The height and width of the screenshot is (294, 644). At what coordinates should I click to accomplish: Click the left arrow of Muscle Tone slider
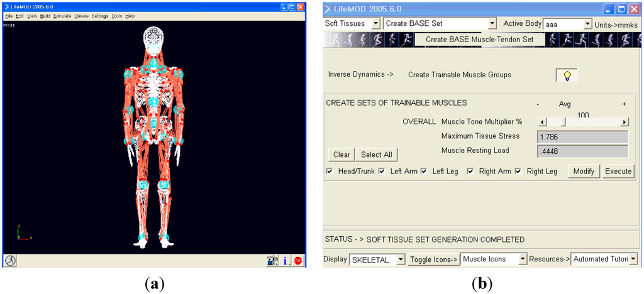coord(543,122)
